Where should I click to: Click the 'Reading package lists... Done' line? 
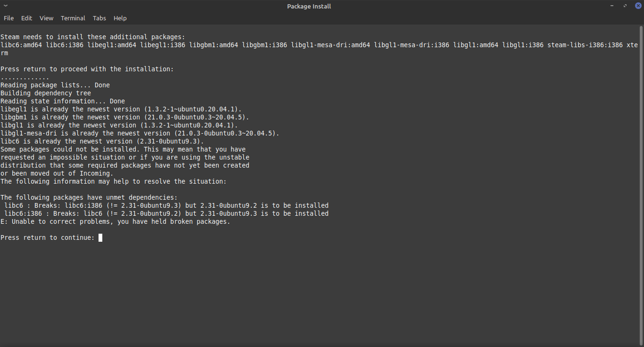click(x=55, y=85)
